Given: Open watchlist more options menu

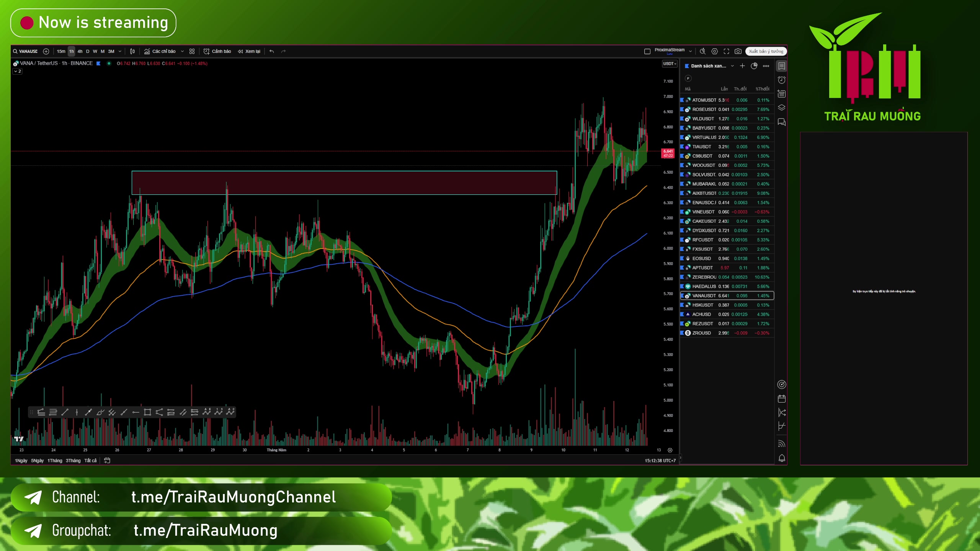Looking at the screenshot, I should [766, 66].
